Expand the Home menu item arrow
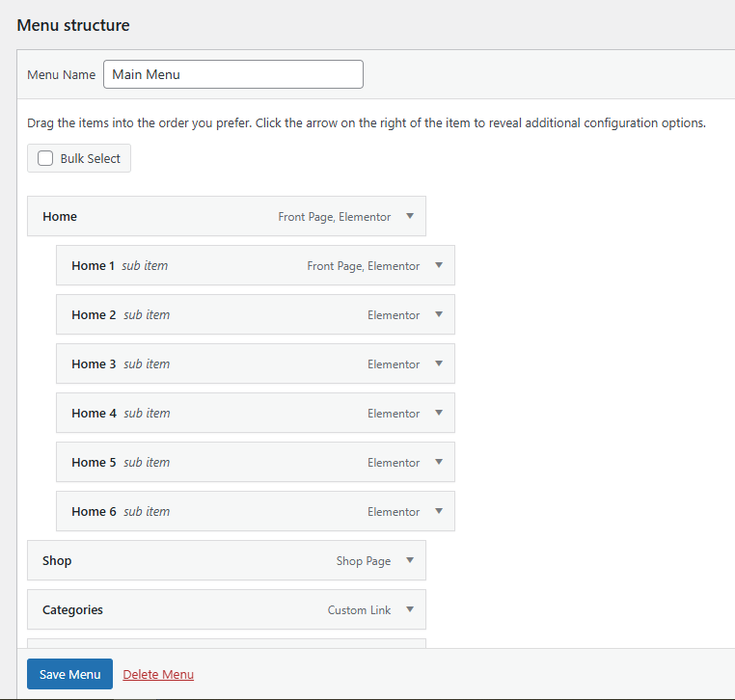The image size is (735, 700). [x=410, y=217]
